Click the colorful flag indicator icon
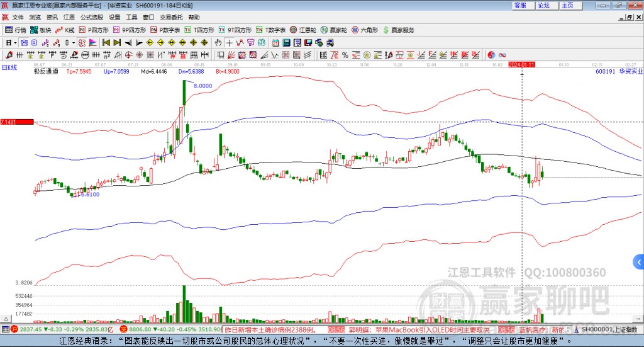Image resolution: width=644 pixels, height=347 pixels. 93,43
